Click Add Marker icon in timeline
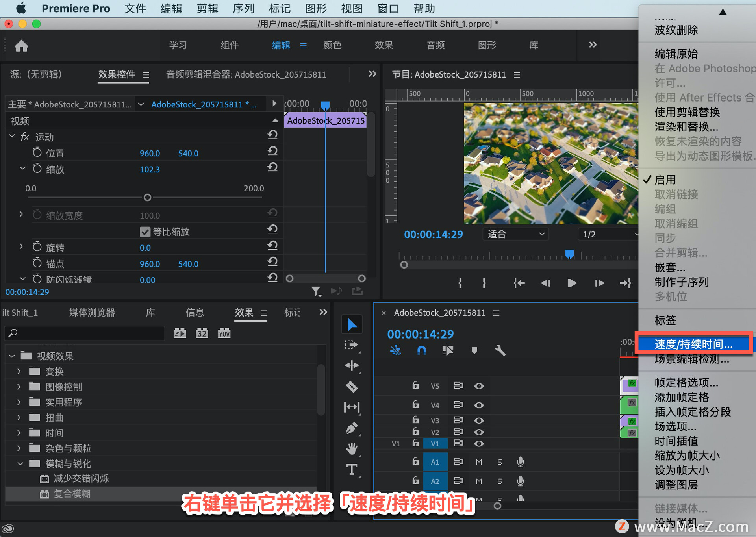This screenshot has height=537, width=756. [474, 350]
